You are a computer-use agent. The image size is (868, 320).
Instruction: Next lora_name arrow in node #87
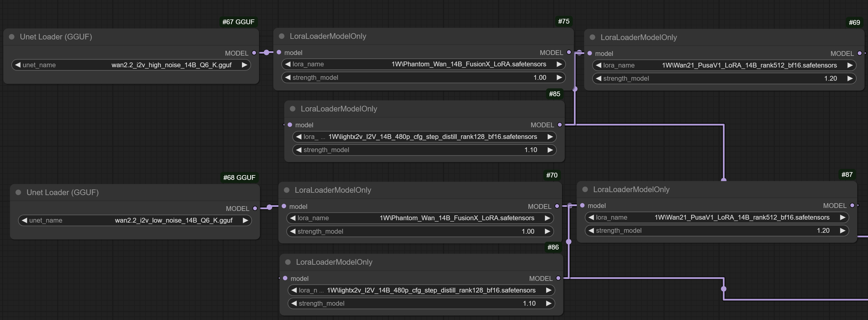coord(843,218)
